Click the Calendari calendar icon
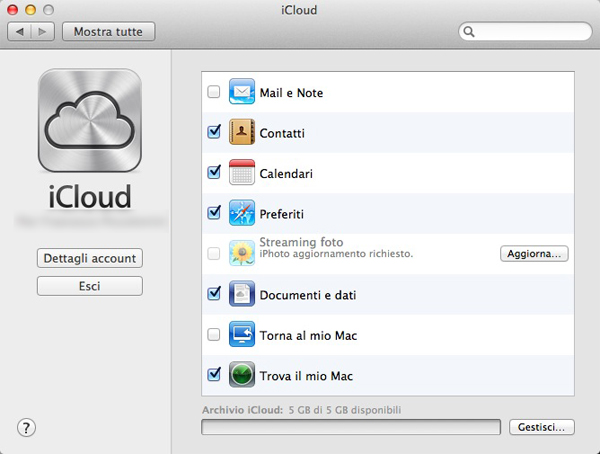The image size is (600, 454). click(x=242, y=172)
